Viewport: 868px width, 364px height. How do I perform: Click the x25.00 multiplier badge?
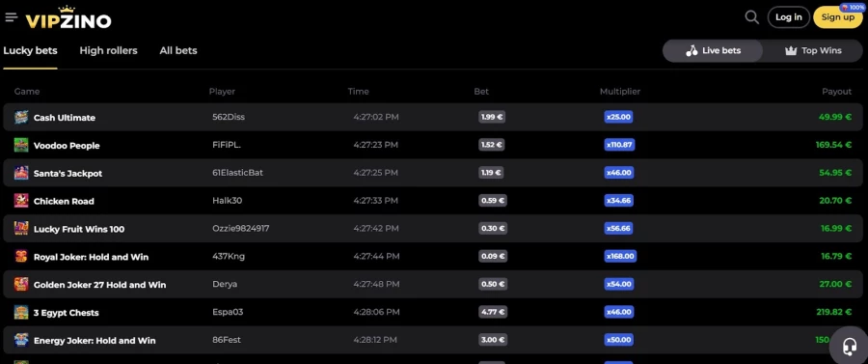618,117
